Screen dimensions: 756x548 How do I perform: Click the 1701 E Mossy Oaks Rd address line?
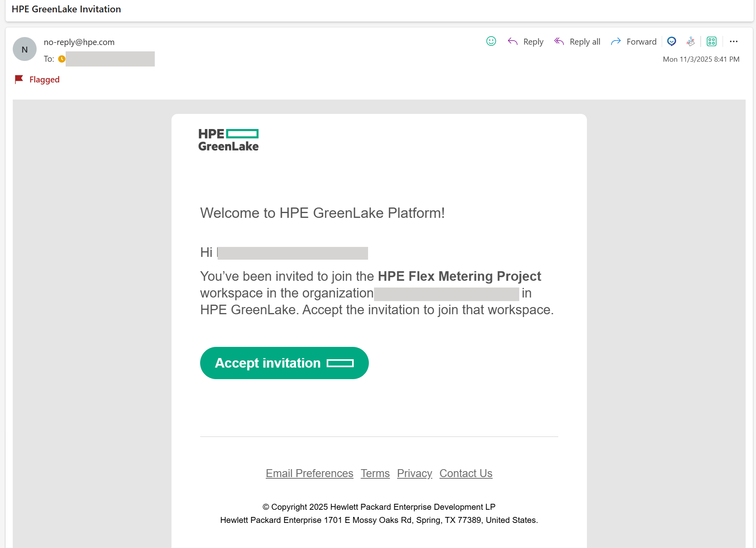379,520
